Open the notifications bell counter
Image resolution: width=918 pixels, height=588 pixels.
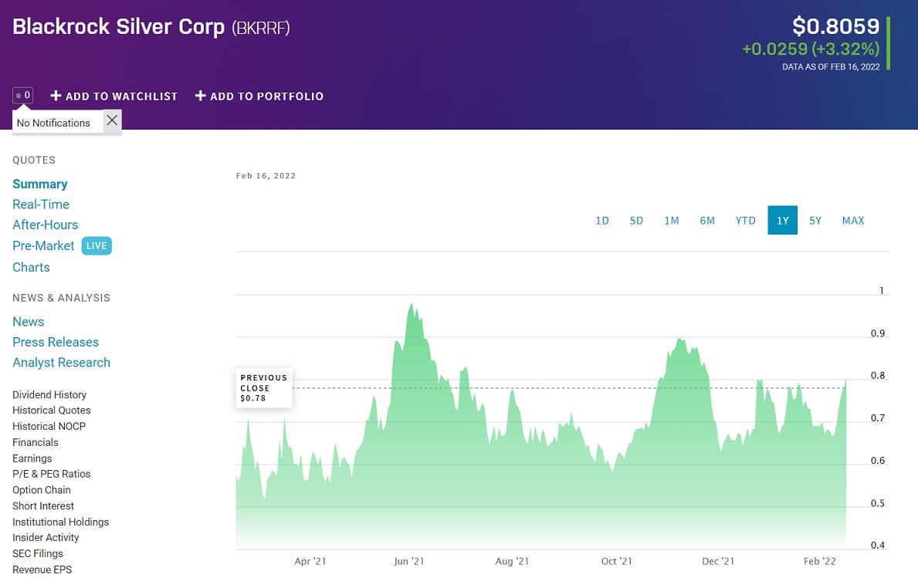(23, 96)
